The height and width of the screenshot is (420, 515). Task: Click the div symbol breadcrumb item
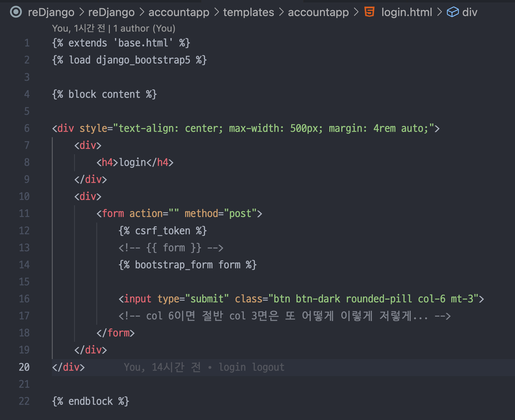coord(470,12)
